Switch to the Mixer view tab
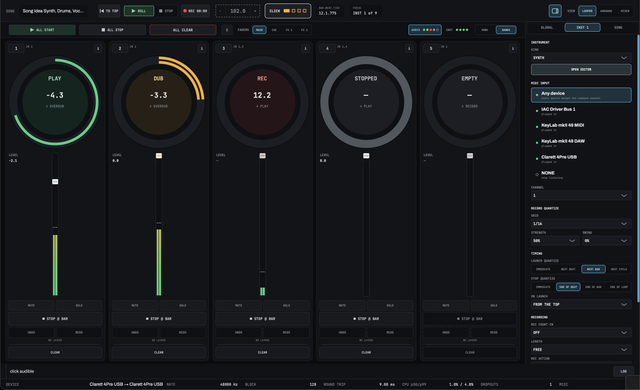Viewport: 640px width, 390px height. pos(625,11)
